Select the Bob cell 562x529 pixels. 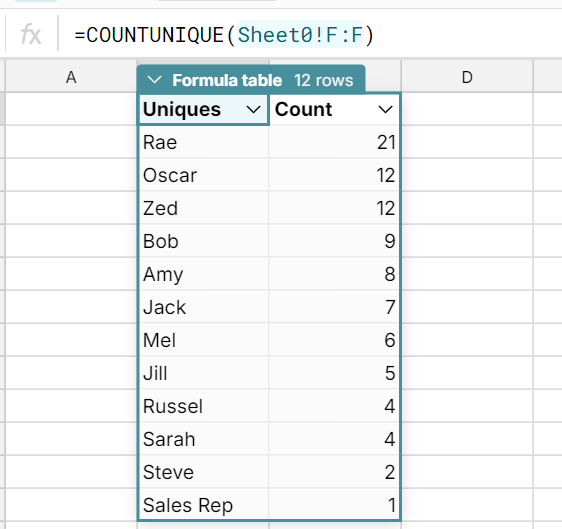pyautogui.click(x=203, y=241)
